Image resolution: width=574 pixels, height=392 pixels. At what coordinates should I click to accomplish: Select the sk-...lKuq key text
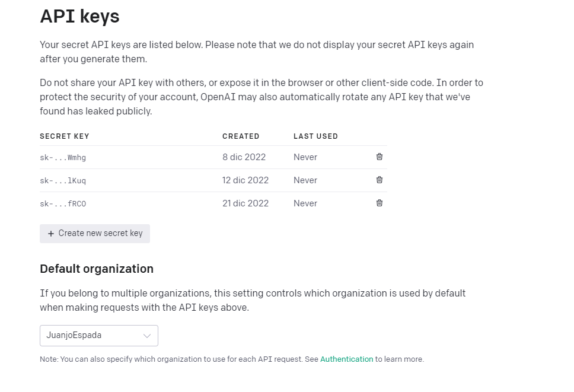click(x=63, y=181)
